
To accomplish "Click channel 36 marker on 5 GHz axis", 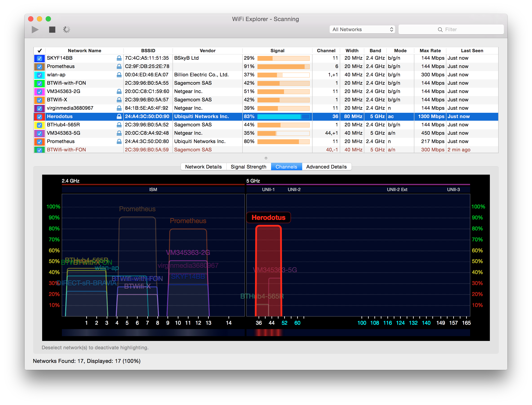I will (259, 323).
